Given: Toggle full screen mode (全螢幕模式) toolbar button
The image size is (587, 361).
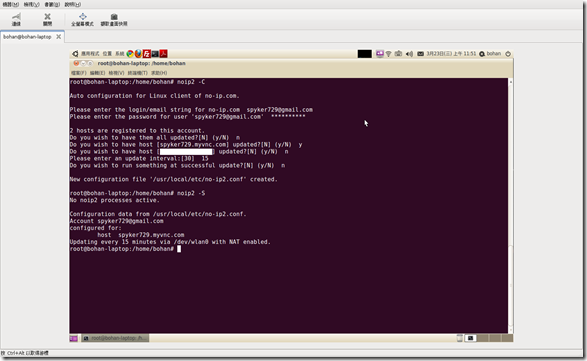Looking at the screenshot, I should pyautogui.click(x=82, y=19).
